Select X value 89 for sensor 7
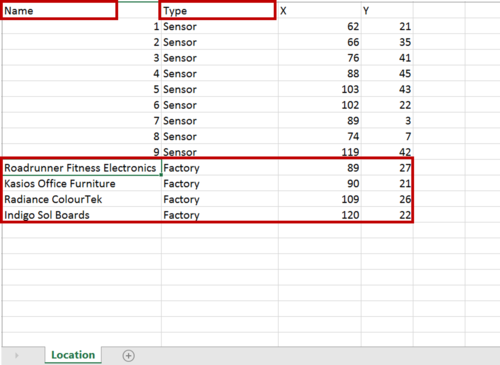This screenshot has height=365, width=500. click(320, 120)
